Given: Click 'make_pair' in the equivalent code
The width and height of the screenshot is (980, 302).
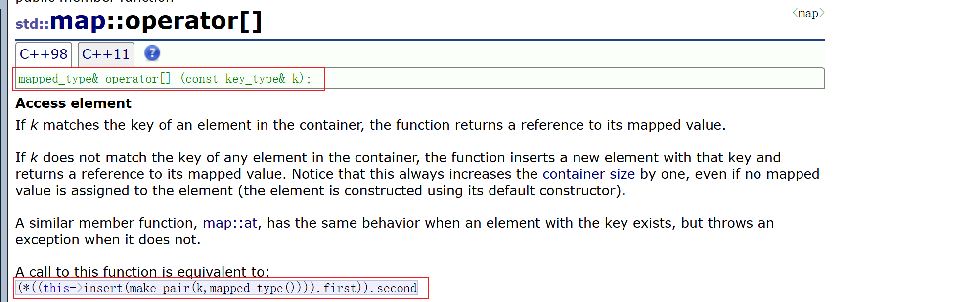Looking at the screenshot, I should [x=159, y=288].
